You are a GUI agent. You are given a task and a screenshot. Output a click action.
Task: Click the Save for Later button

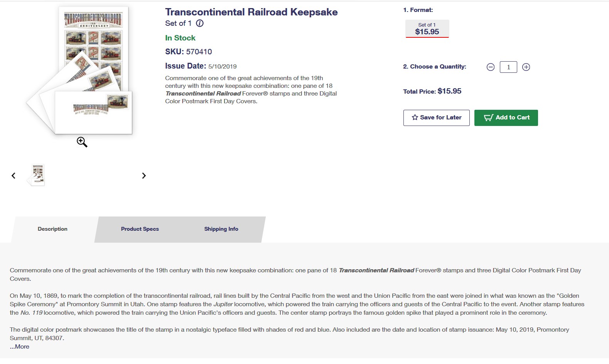coord(437,118)
